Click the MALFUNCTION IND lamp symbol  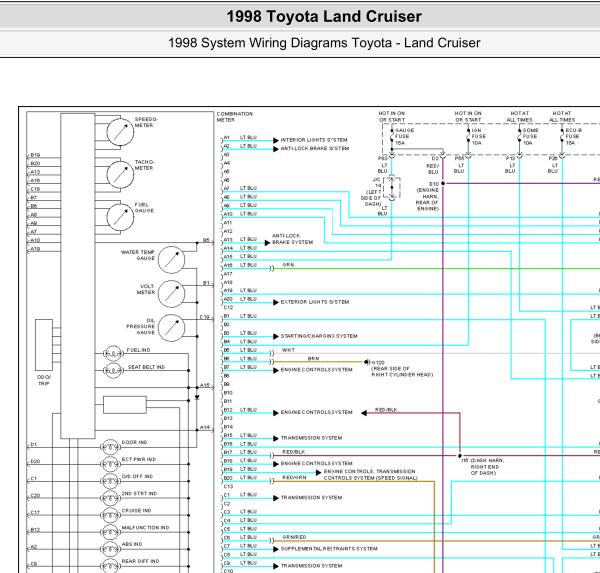click(110, 532)
